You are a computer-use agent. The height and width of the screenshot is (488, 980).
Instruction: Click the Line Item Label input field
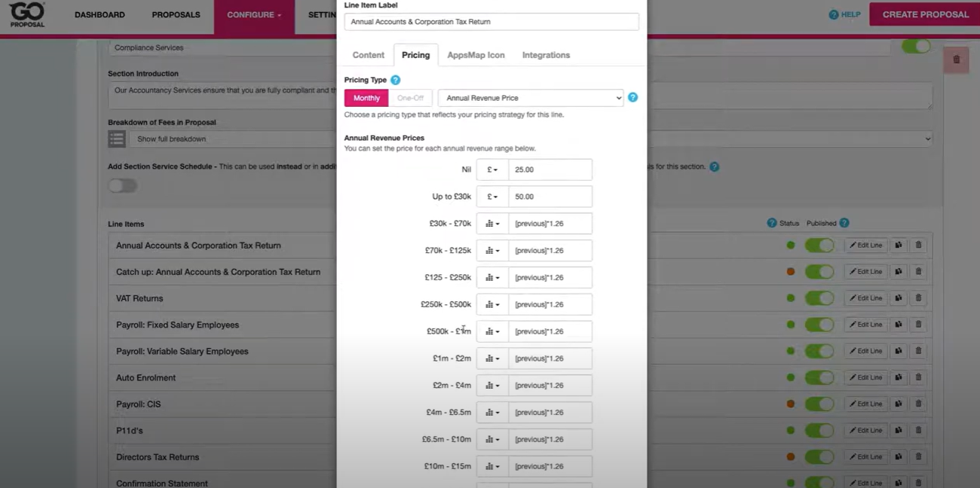tap(491, 22)
